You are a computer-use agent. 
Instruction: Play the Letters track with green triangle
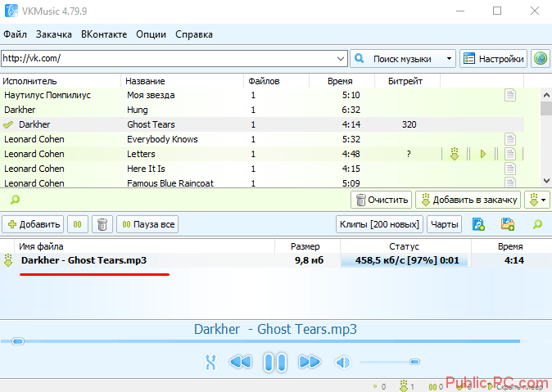click(x=483, y=154)
